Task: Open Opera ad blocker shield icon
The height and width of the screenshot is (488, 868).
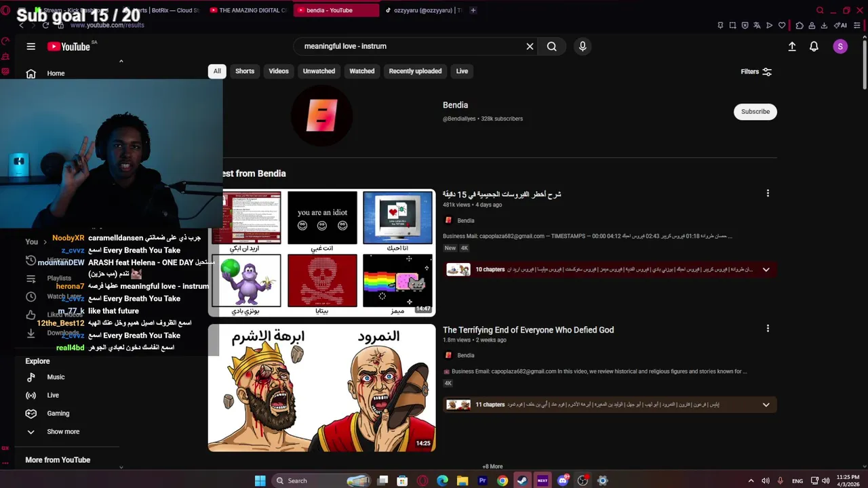Action: pos(745,25)
